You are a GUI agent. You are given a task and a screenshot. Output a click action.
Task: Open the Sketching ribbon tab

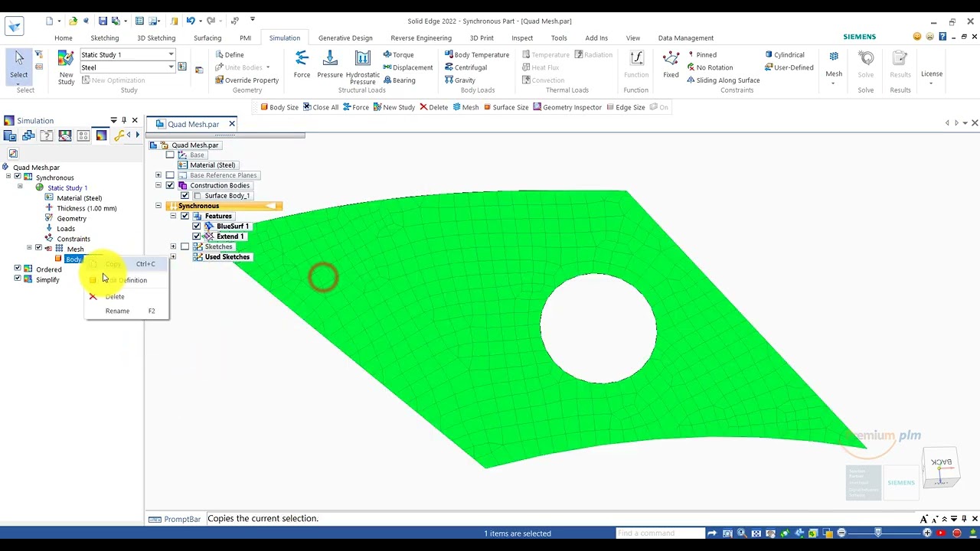(x=105, y=37)
